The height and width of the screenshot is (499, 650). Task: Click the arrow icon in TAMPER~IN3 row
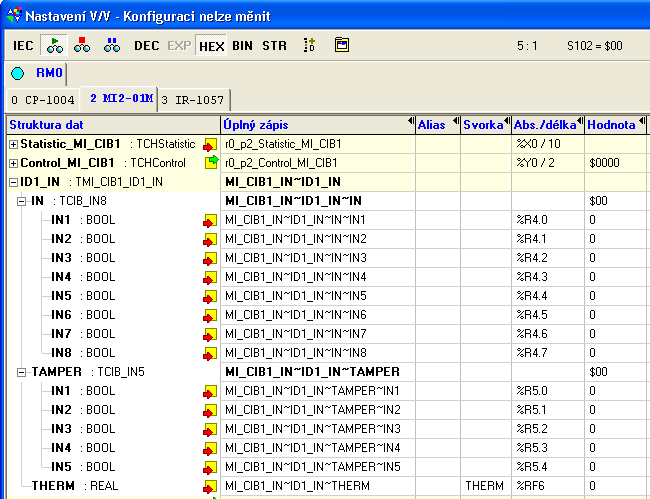point(210,430)
